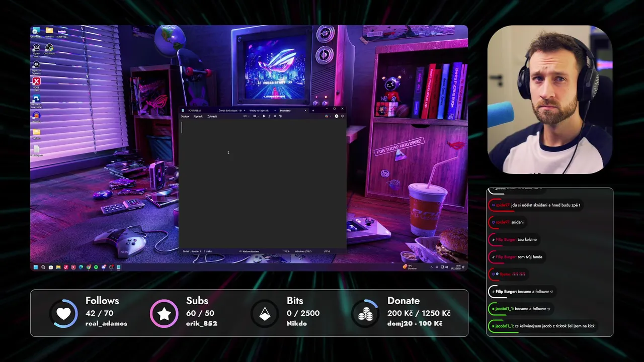Open the Windows Start menu

(36, 267)
